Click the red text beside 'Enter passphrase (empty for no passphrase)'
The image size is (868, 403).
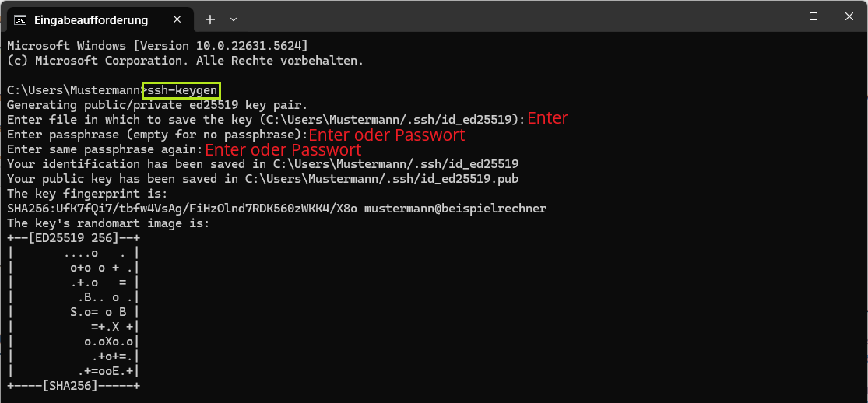[387, 135]
